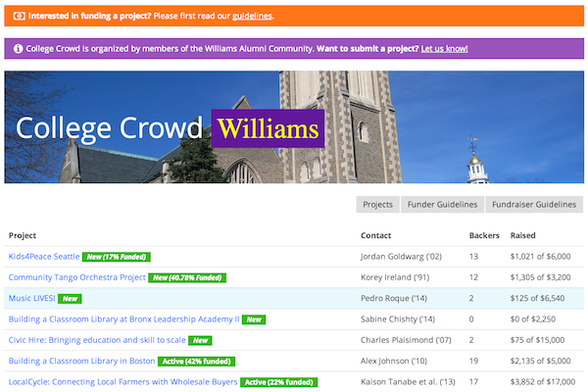Click contact 'Alex Johnson ('10)'
The width and height of the screenshot is (588, 392).
394,361
